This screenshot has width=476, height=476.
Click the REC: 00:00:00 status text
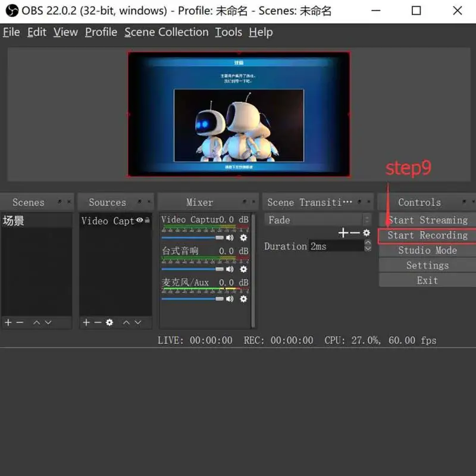pos(278,340)
